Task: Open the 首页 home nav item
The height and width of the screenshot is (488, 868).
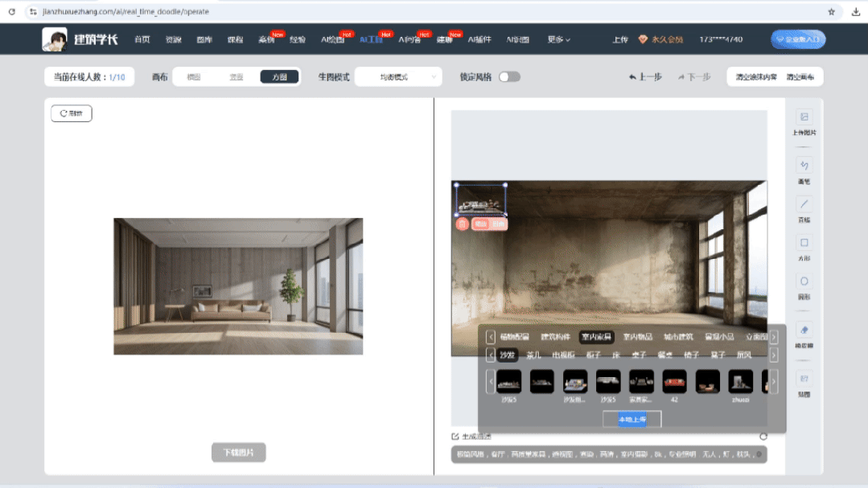Action: click(142, 39)
